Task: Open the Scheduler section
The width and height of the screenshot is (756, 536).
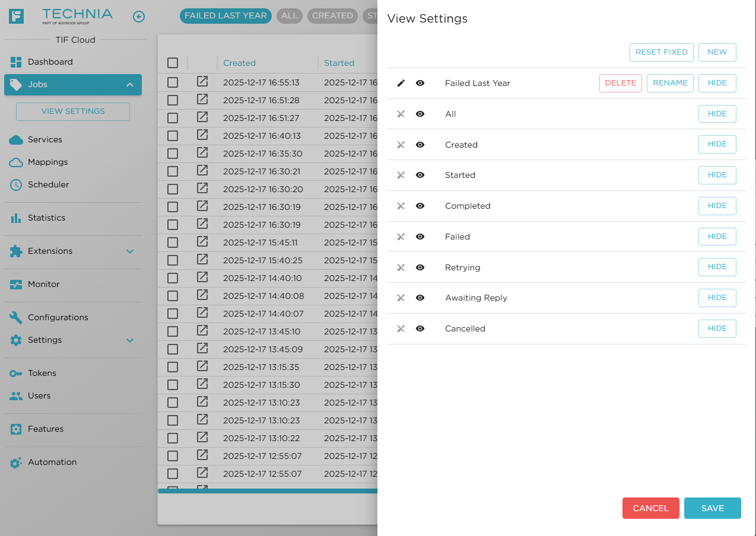Action: tap(47, 184)
